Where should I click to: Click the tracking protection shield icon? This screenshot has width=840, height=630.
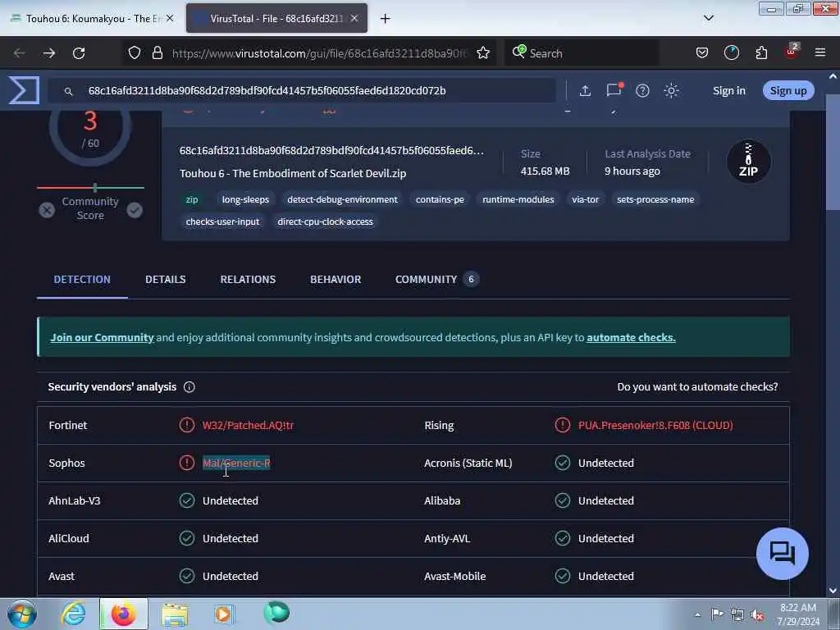coord(135,52)
